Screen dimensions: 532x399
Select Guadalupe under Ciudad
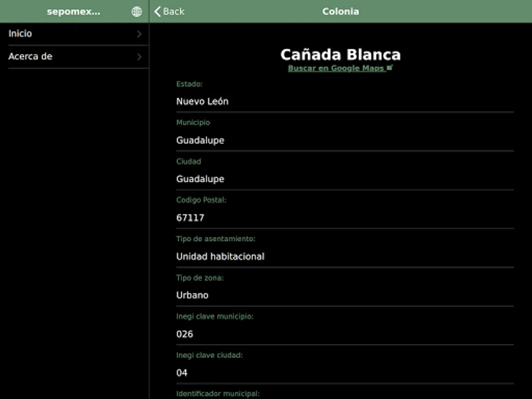point(200,179)
